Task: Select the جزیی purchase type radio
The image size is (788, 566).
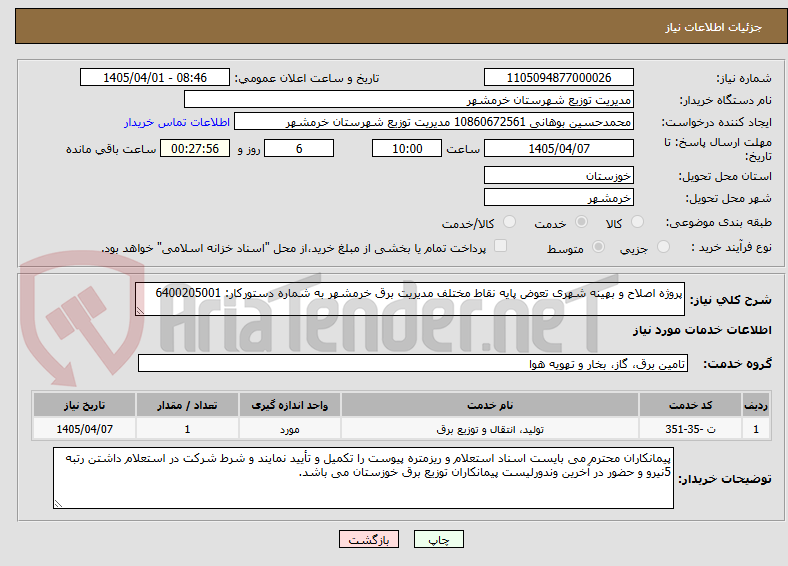Action: pos(663,247)
